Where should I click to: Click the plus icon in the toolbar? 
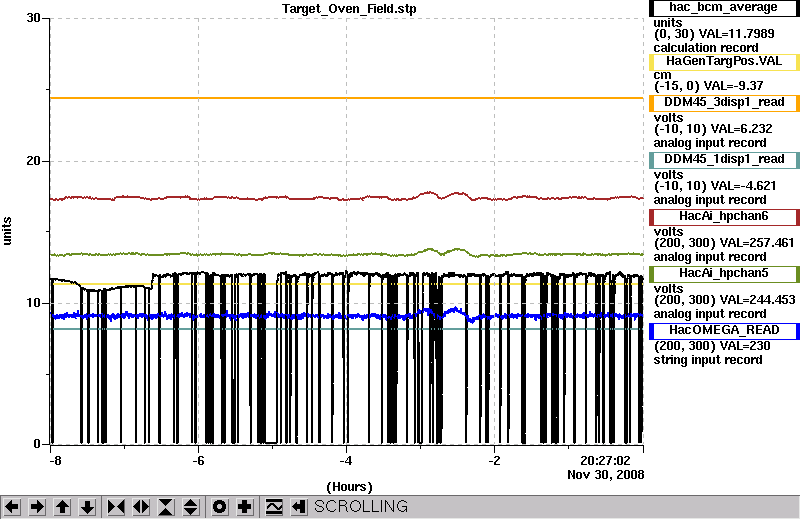pos(244,507)
